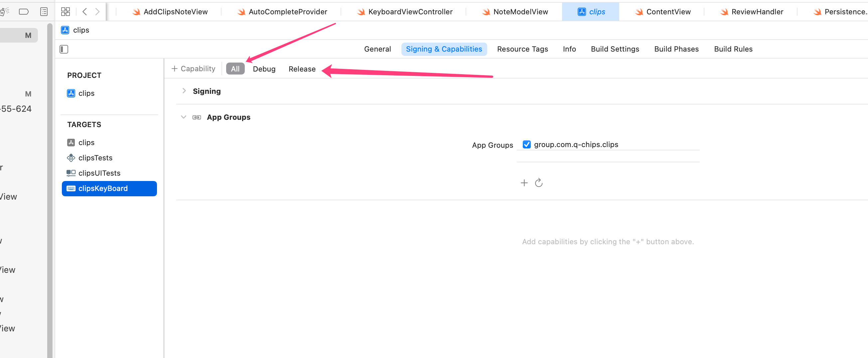
Task: Expand the Signing section
Action: 184,91
